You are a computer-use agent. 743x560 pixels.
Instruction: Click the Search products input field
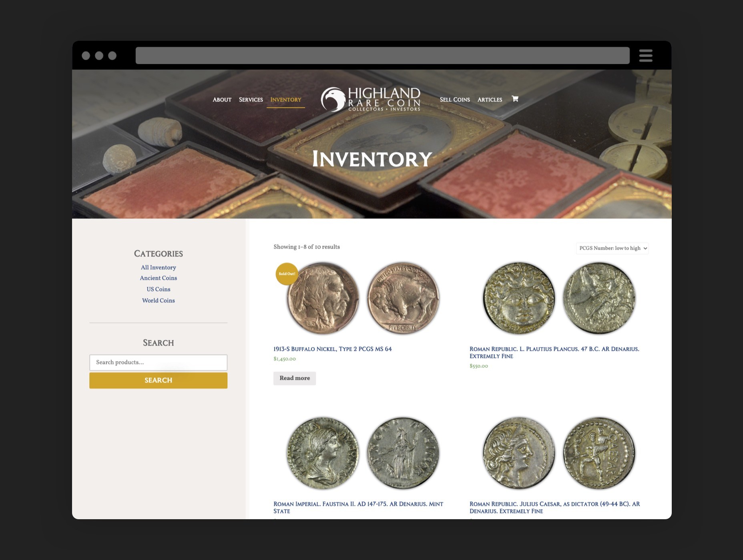pos(159,362)
